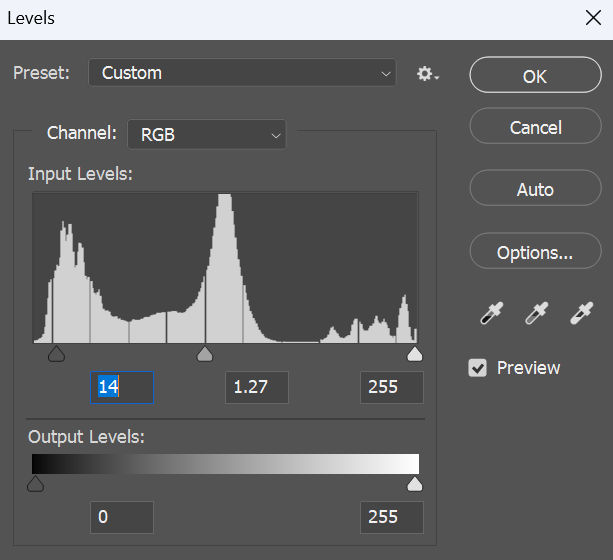Open the Options... dialog button
This screenshot has height=560, width=613.
point(535,251)
